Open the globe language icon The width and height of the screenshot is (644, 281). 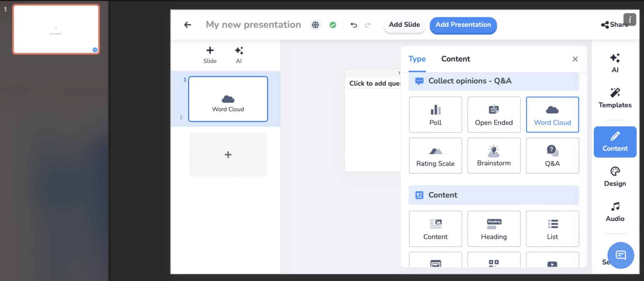[315, 25]
